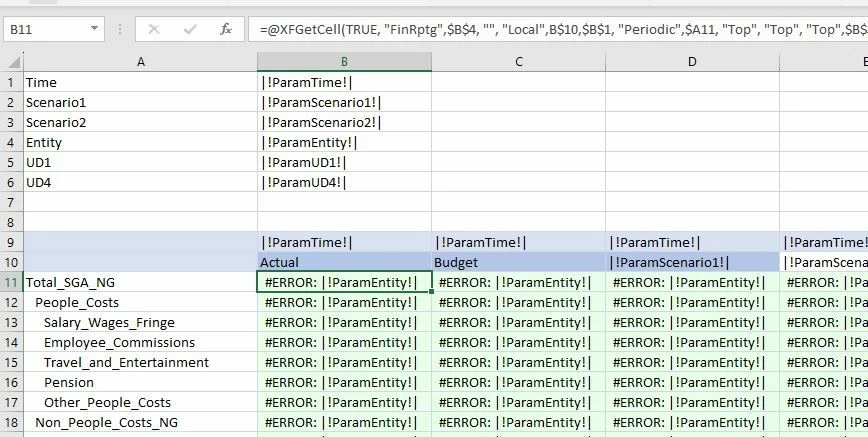Click the Scenario2 label cell

[141, 122]
